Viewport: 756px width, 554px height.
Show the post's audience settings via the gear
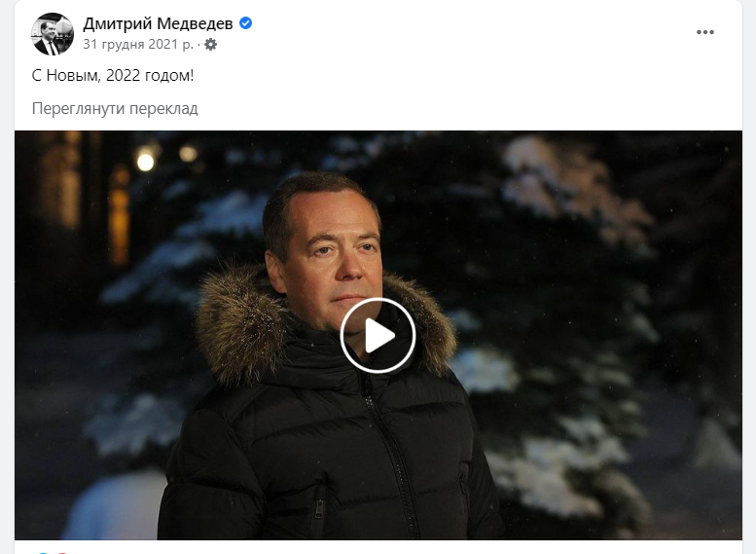[x=211, y=45]
